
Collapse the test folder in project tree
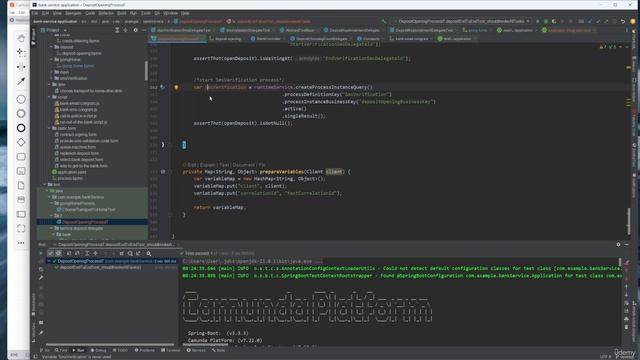point(45,184)
